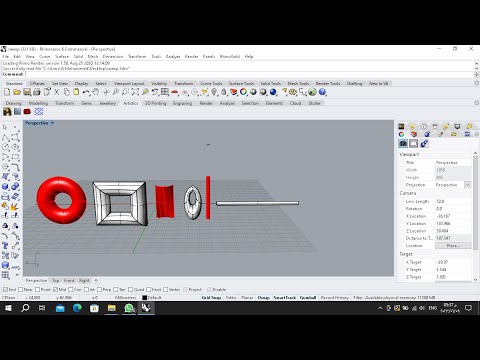
Task: Click the padlock Lock icon
Action: (x=224, y=92)
